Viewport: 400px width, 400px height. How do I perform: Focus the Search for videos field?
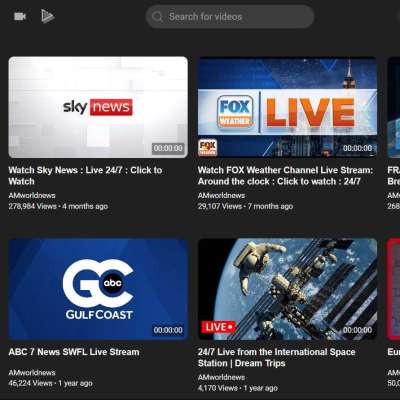pos(230,17)
